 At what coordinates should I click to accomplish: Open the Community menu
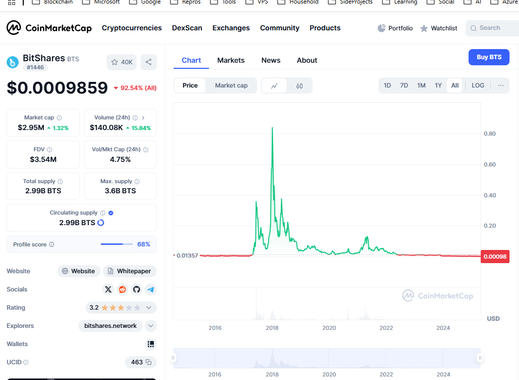[280, 28]
